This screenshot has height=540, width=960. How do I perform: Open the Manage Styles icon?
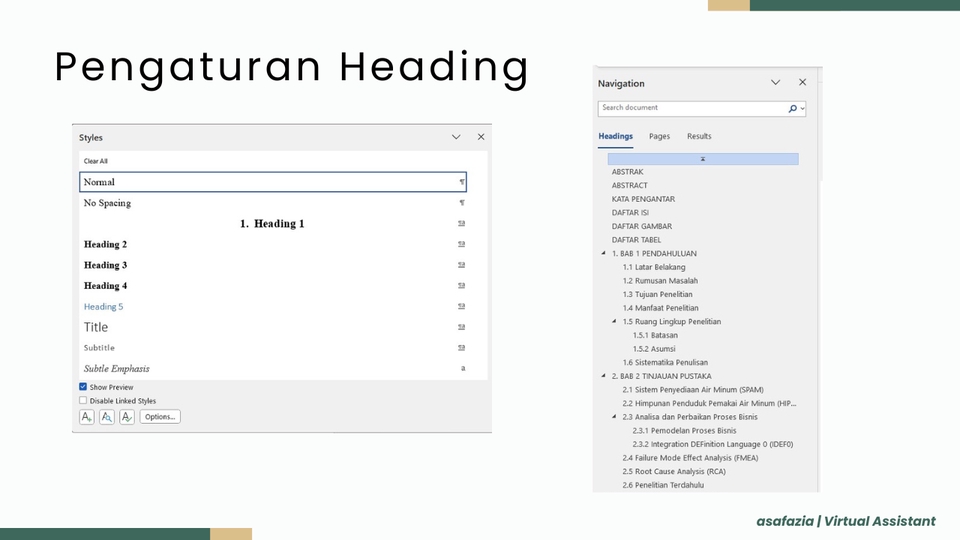[x=127, y=417]
